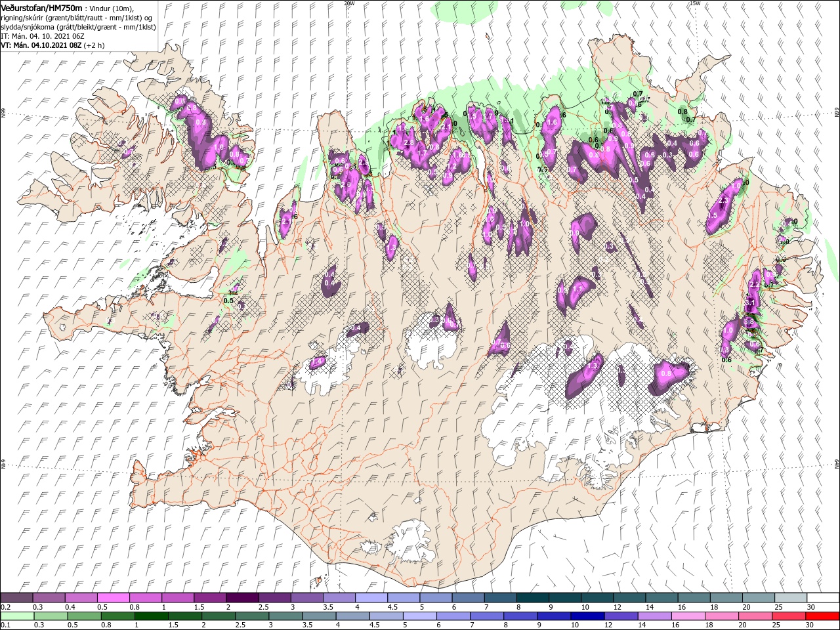Click the '15W' longitude label at the top edge
The width and height of the screenshot is (840, 630).
pyautogui.click(x=695, y=3)
